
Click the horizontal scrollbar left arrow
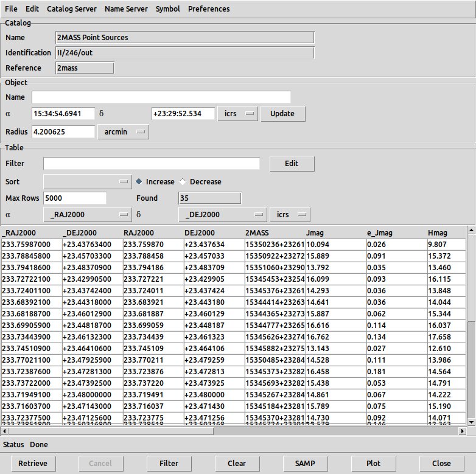4,431
